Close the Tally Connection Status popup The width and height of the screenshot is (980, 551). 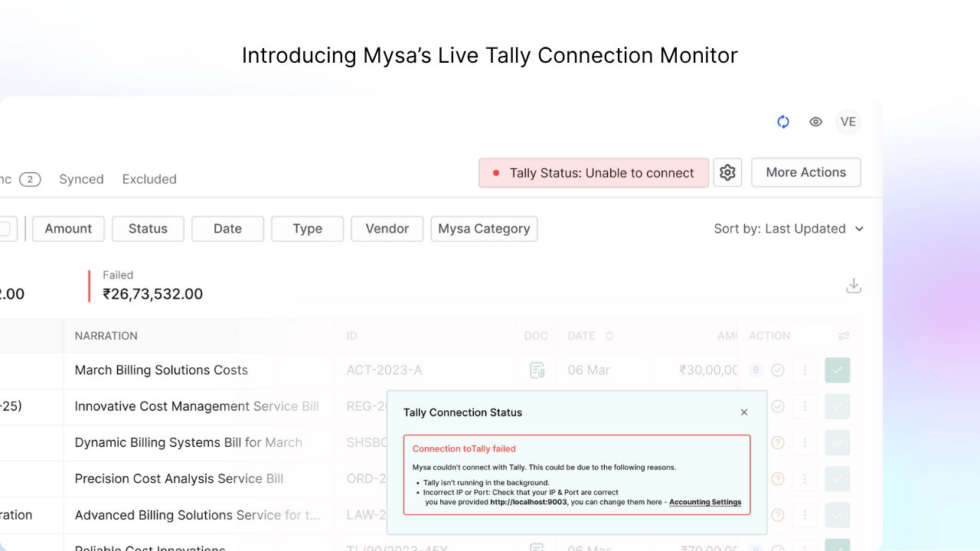click(x=744, y=412)
